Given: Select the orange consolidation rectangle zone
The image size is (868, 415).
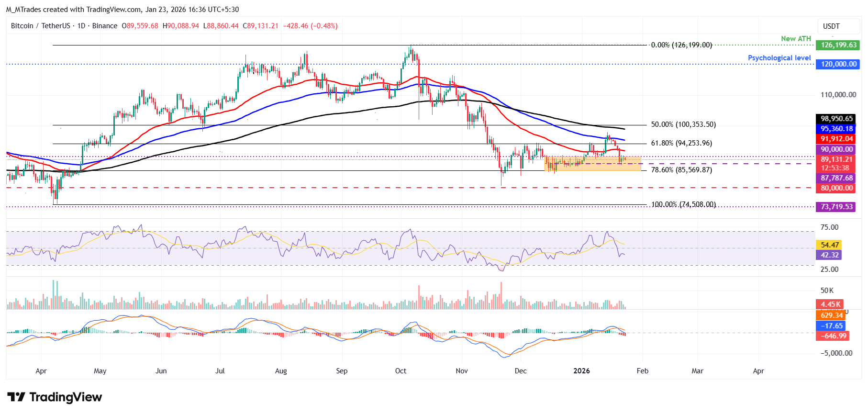Looking at the screenshot, I should [x=592, y=163].
